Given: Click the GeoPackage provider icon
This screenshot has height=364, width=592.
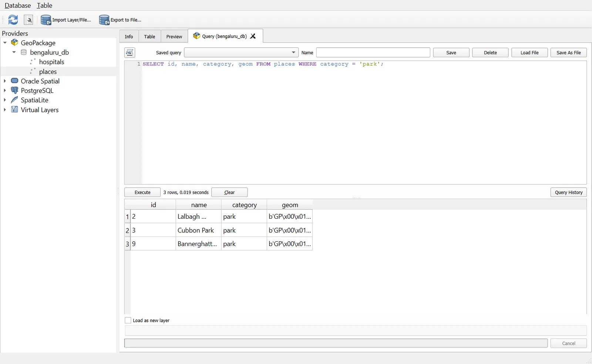Looking at the screenshot, I should click(14, 42).
